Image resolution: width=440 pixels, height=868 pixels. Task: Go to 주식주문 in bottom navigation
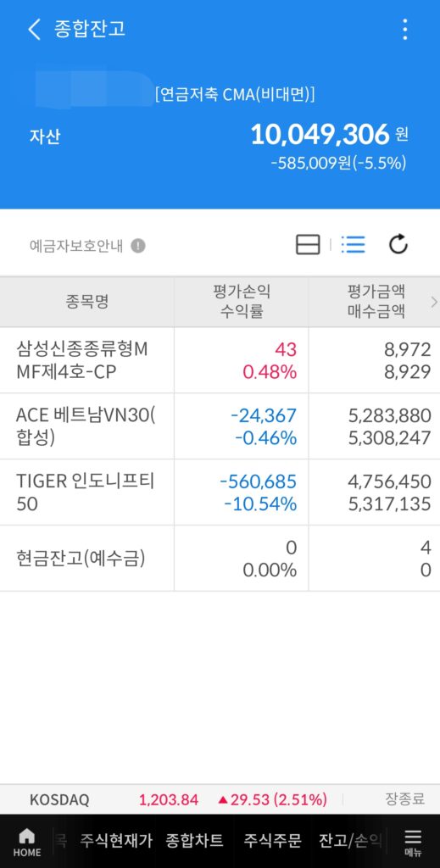tap(272, 840)
